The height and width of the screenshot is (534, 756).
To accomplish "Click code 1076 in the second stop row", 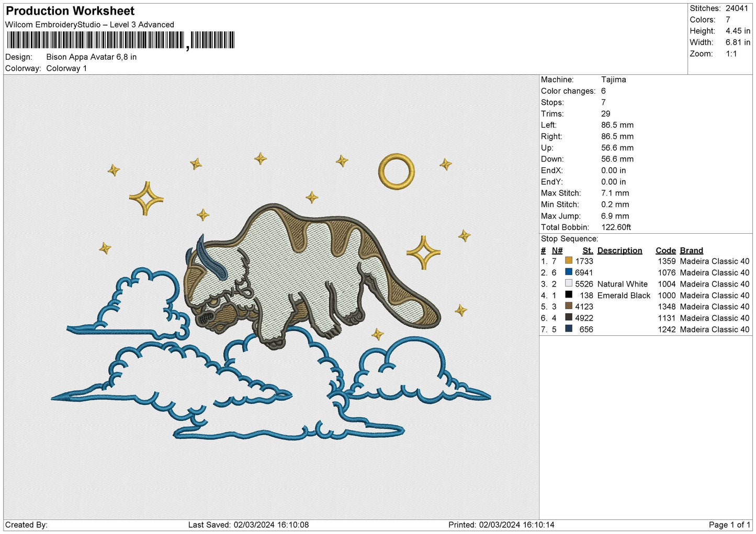I will [x=667, y=273].
